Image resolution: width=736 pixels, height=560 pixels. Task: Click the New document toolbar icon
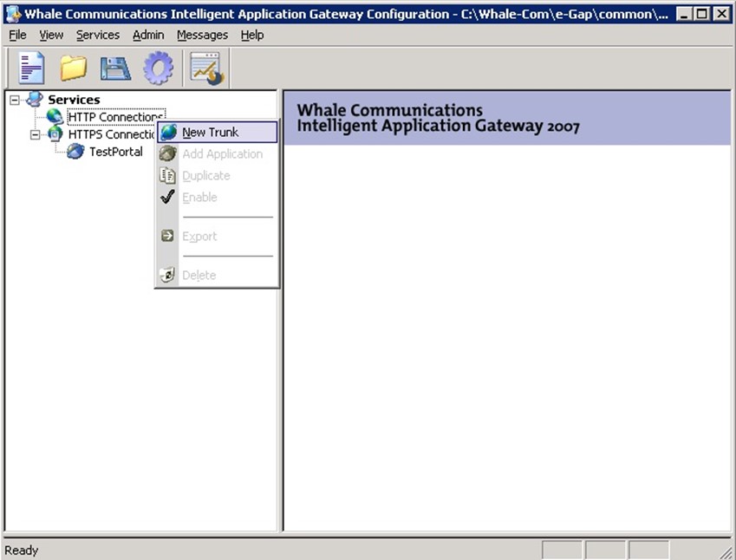[31, 68]
